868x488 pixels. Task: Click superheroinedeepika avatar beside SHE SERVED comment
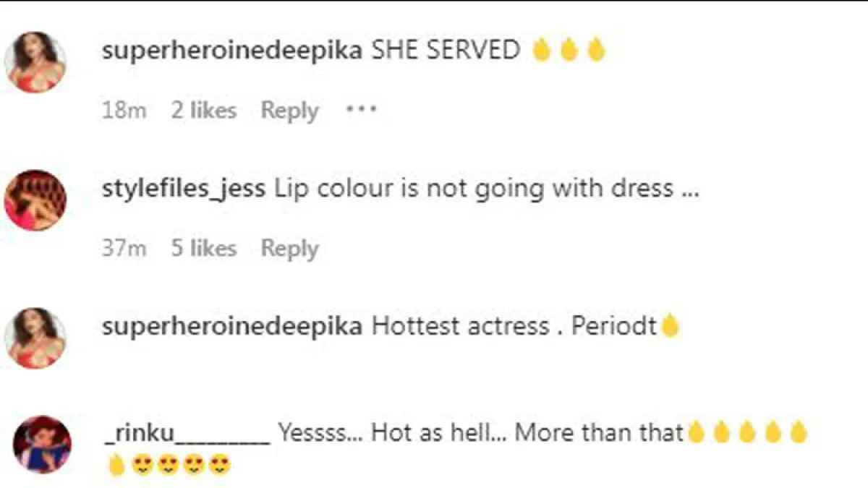pyautogui.click(x=35, y=62)
